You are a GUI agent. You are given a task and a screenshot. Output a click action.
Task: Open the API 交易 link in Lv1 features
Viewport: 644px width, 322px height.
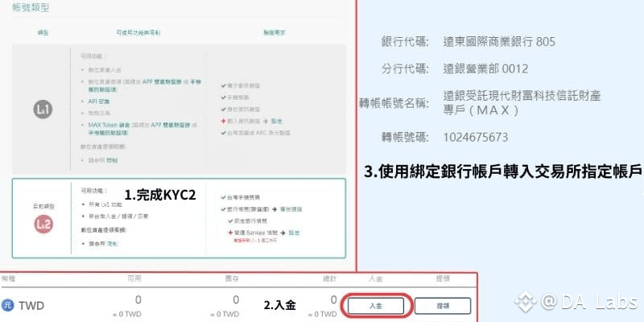[99, 101]
